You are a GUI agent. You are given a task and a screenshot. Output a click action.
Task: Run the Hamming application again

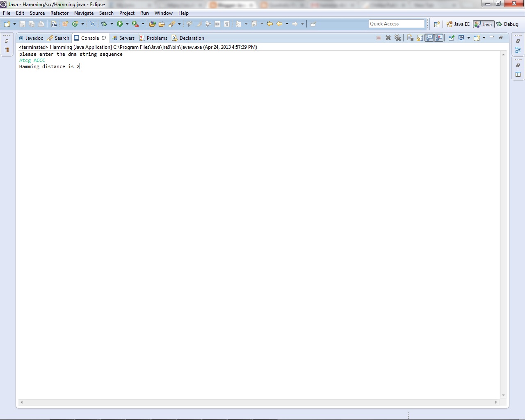coord(120,24)
